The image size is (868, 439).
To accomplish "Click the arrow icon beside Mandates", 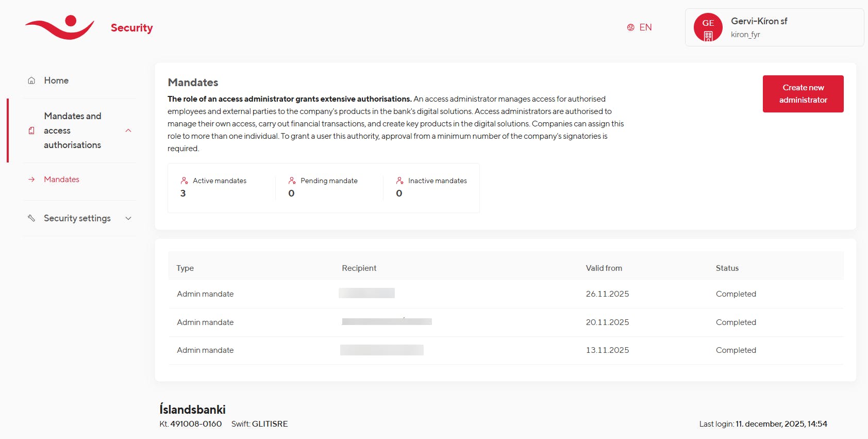I will point(31,180).
